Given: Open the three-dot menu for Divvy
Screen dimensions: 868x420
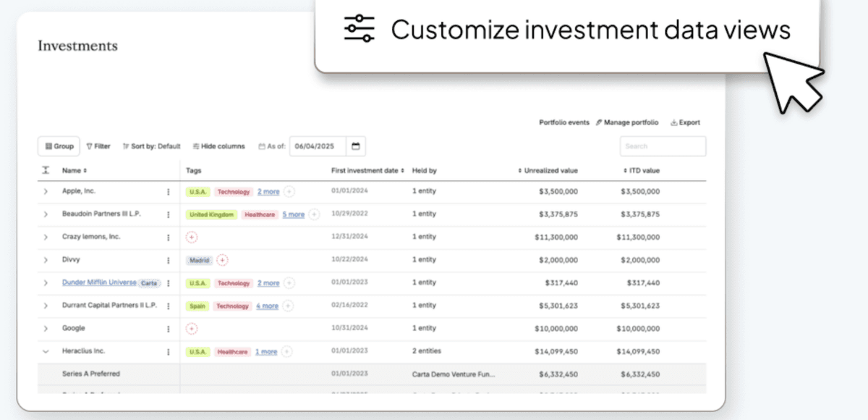Looking at the screenshot, I should 169,260.
